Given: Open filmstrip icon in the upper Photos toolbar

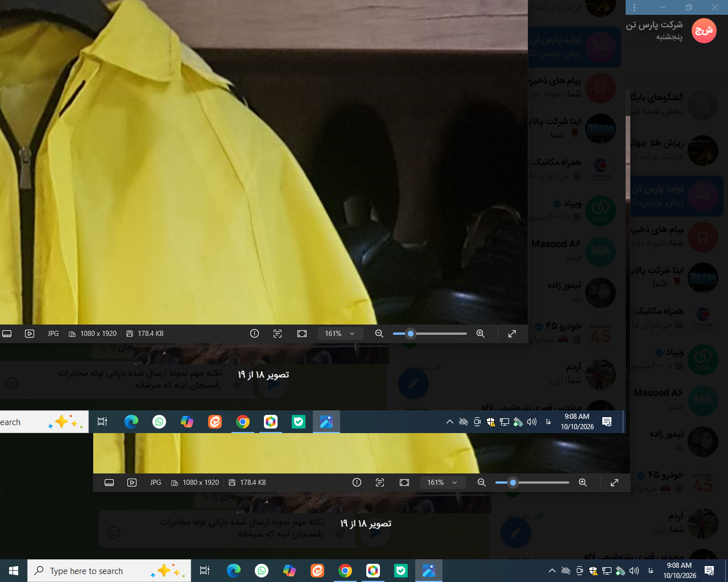Looking at the screenshot, I should [x=7, y=334].
